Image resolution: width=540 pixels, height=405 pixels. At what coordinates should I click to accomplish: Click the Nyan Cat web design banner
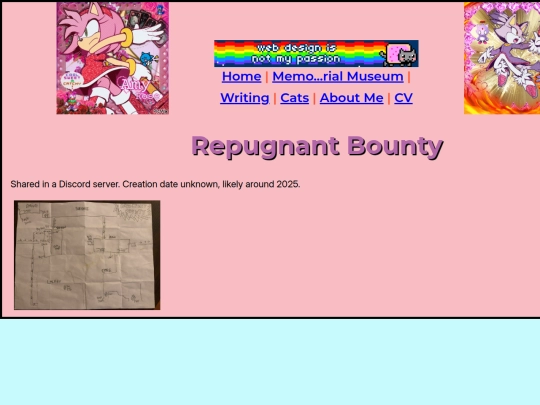click(x=316, y=53)
